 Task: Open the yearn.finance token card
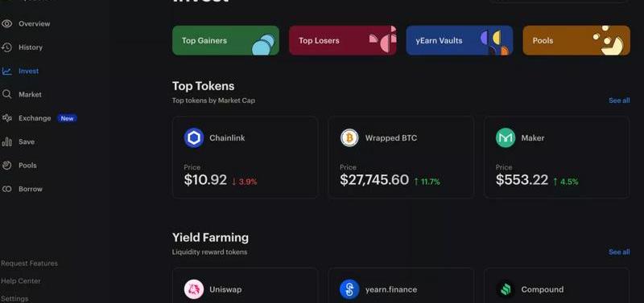point(401,285)
